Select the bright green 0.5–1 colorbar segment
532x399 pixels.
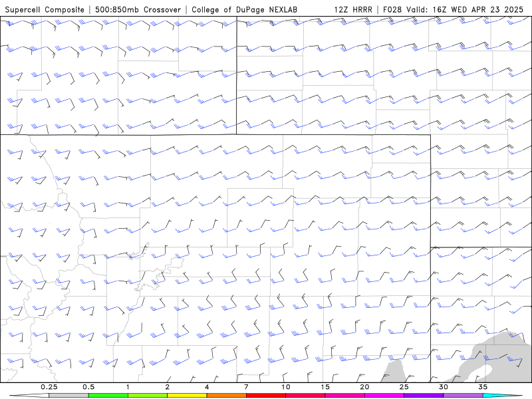[x=108, y=396]
